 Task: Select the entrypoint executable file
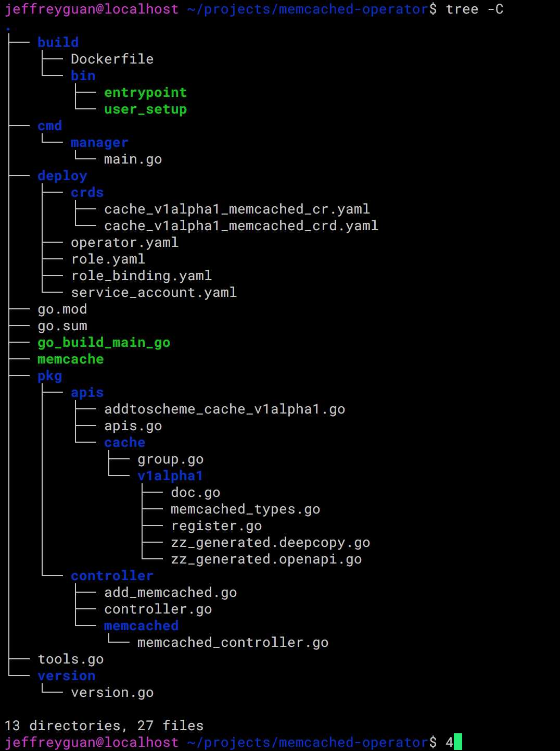145,92
